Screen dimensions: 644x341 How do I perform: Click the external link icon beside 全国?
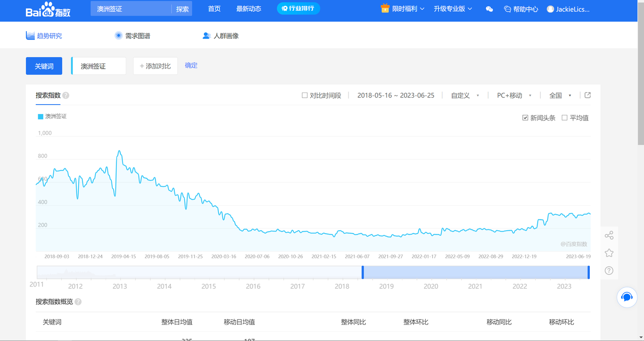click(x=587, y=95)
